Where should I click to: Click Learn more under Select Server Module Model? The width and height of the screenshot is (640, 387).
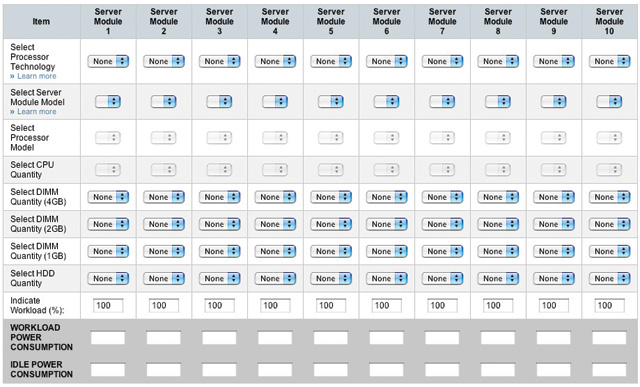[37, 112]
